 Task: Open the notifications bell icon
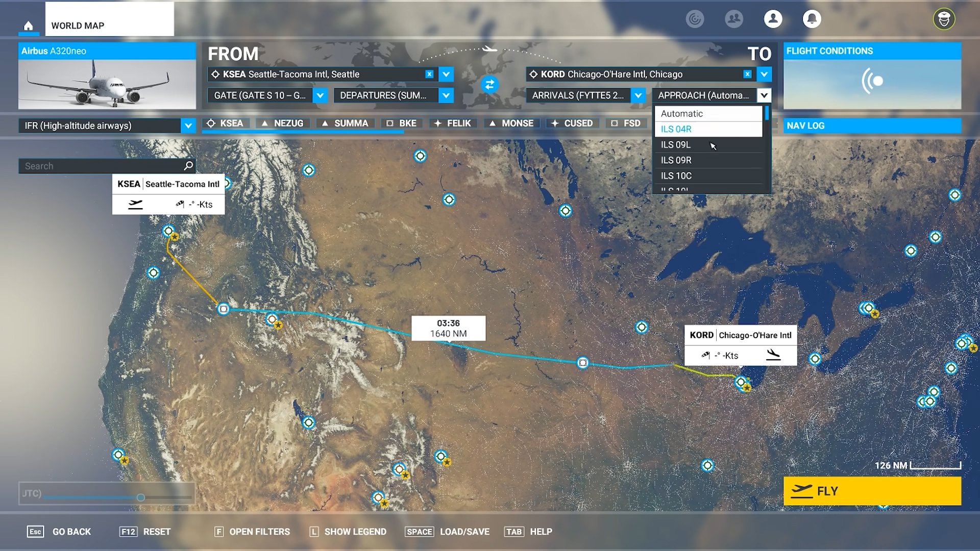813,19
